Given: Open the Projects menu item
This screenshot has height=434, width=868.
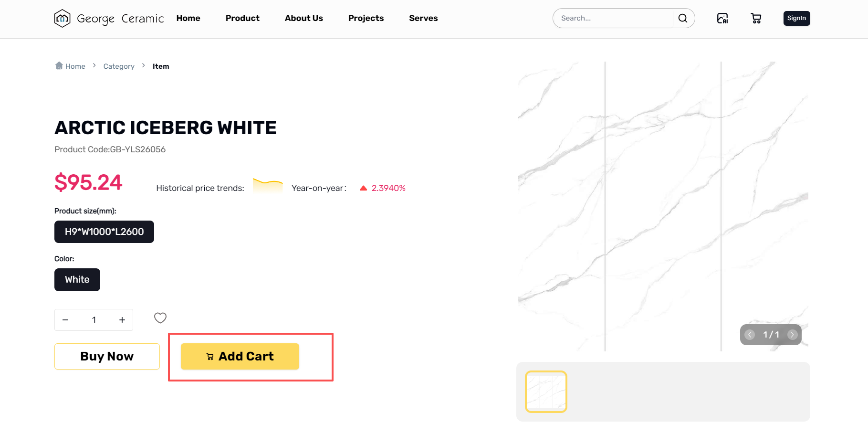Looking at the screenshot, I should point(366,18).
